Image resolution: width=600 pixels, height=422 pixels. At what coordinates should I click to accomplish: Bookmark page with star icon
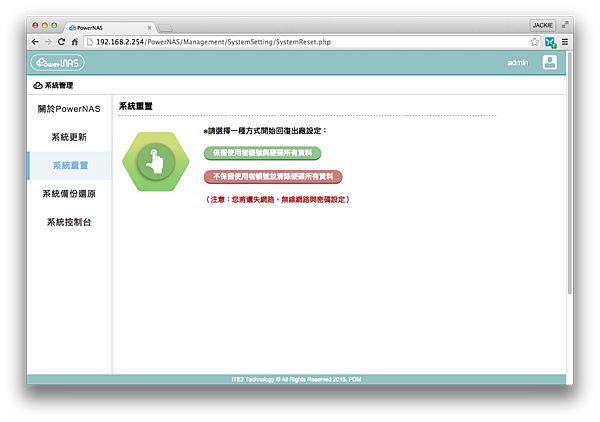click(535, 42)
